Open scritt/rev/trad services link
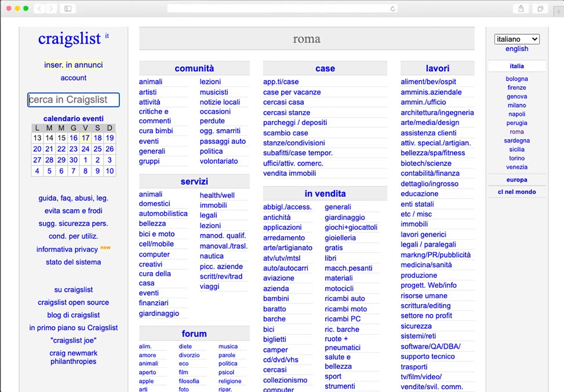The width and height of the screenshot is (564, 392). [221, 277]
